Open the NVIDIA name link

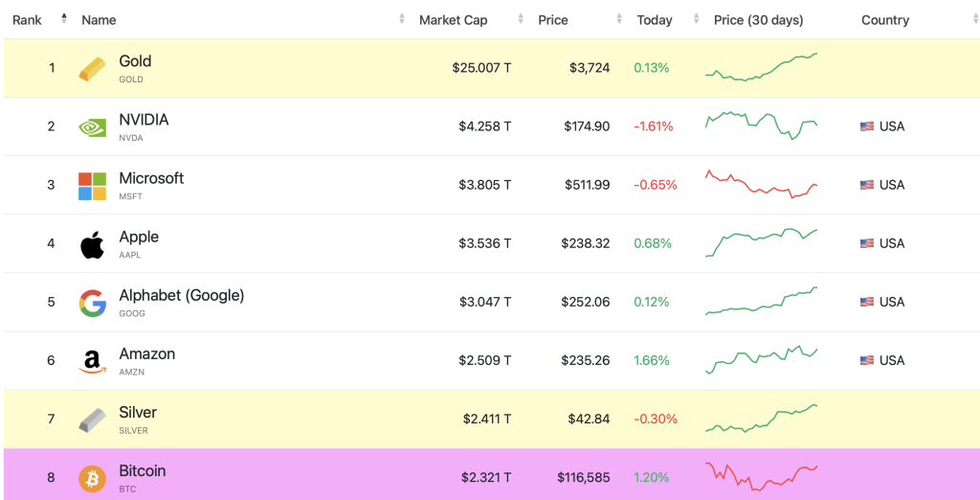coord(144,120)
